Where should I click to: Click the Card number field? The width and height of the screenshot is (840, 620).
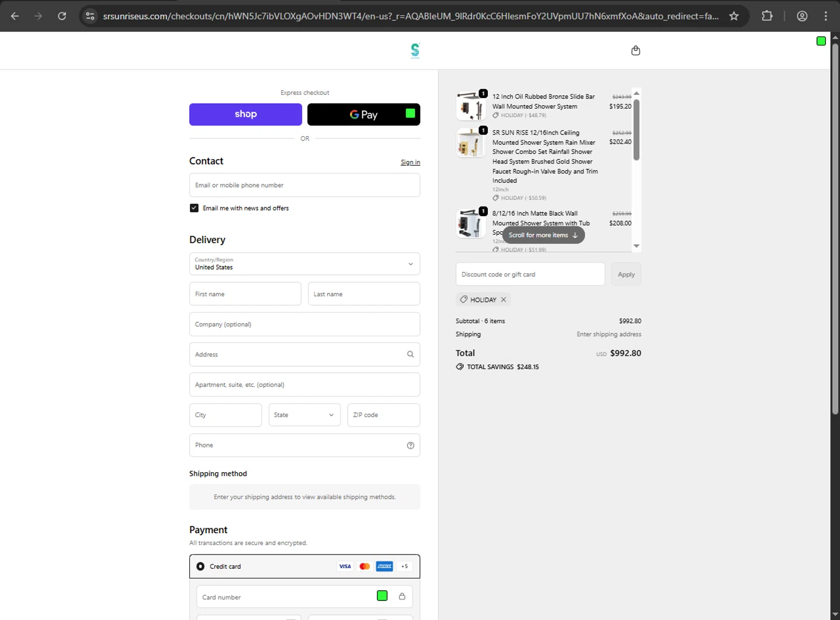tap(305, 597)
